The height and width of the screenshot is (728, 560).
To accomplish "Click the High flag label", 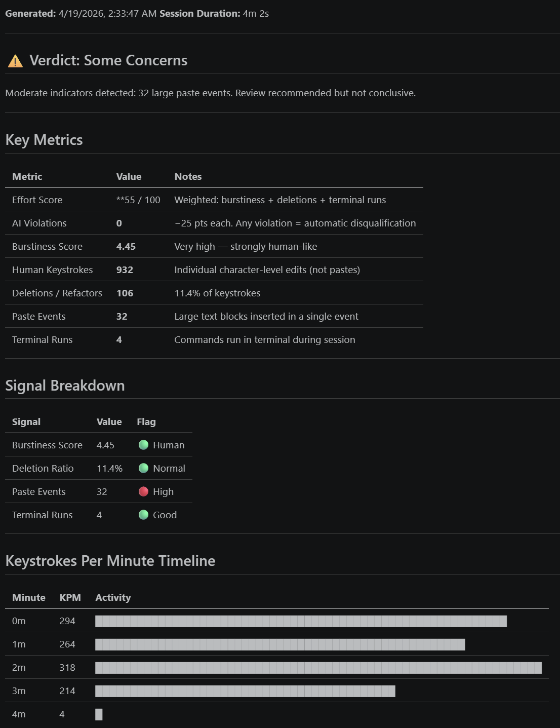I will pyautogui.click(x=163, y=491).
